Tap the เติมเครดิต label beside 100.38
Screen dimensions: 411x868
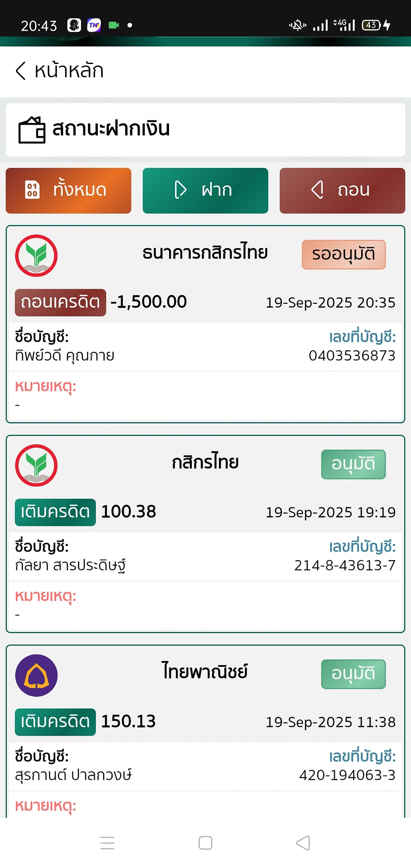55,512
